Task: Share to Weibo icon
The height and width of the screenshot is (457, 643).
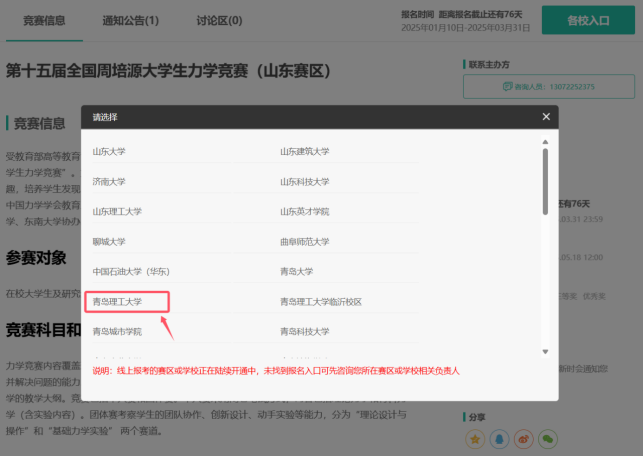Action: [523, 439]
